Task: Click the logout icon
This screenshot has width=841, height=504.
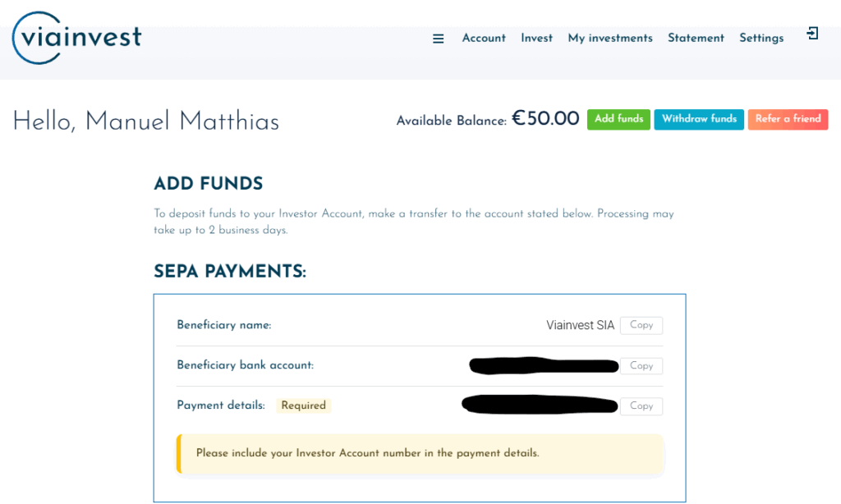Action: (x=812, y=34)
